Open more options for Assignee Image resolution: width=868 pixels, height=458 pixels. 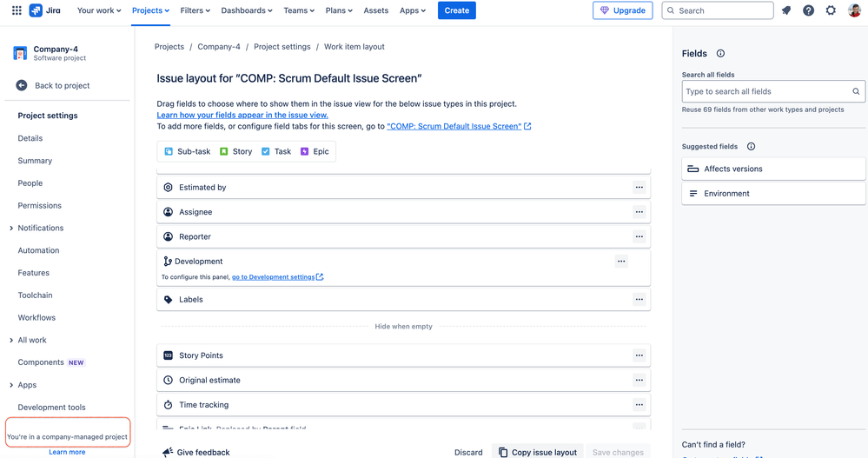[639, 212]
